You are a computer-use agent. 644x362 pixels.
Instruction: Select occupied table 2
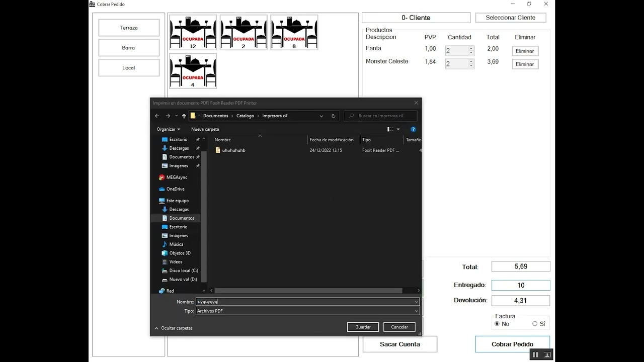click(244, 32)
